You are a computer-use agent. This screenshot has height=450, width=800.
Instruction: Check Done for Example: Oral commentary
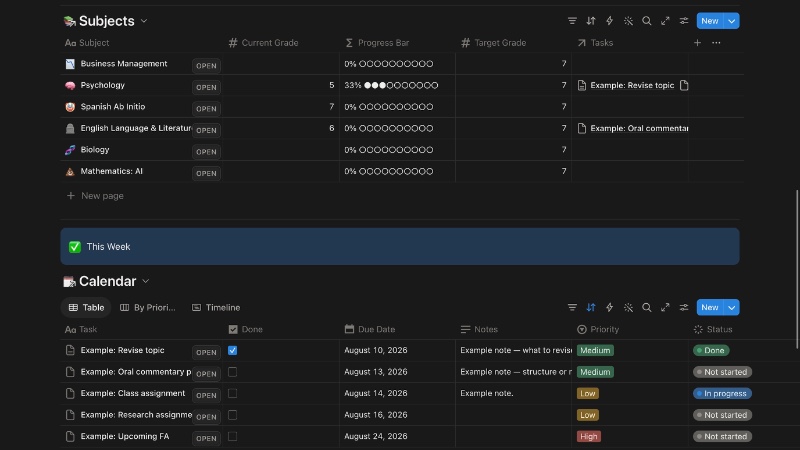pos(232,372)
